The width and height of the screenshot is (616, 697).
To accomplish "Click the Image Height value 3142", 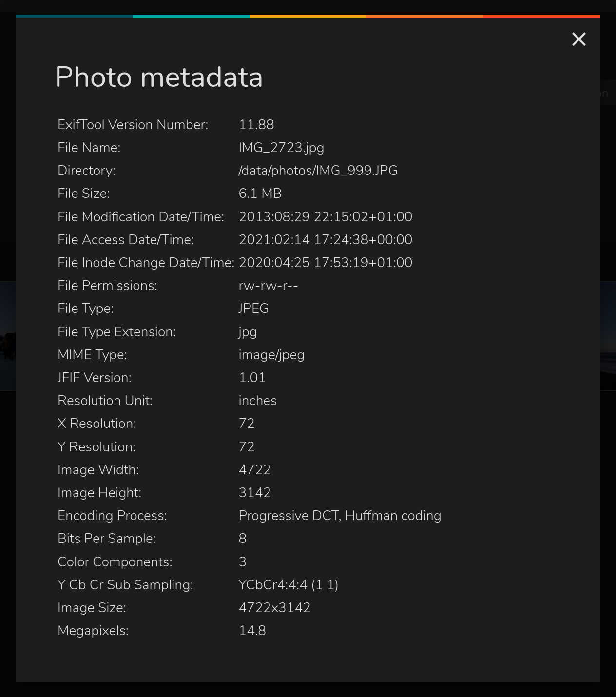I will (255, 492).
